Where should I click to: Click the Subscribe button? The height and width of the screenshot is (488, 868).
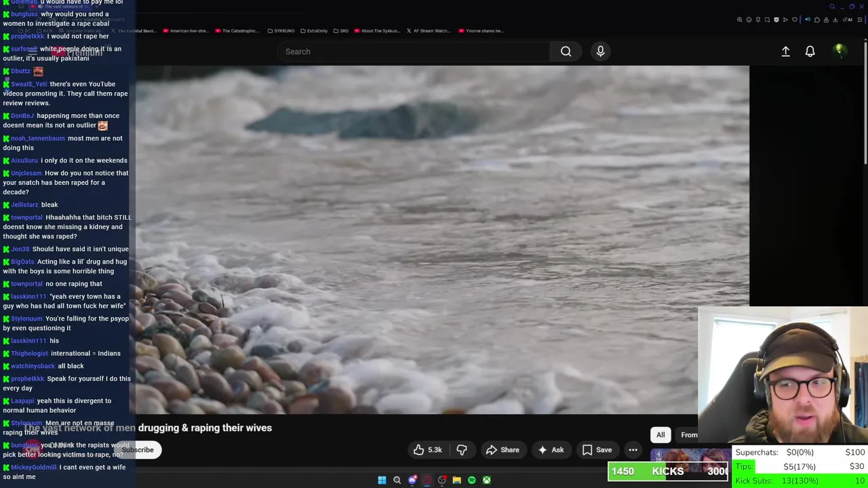138,450
